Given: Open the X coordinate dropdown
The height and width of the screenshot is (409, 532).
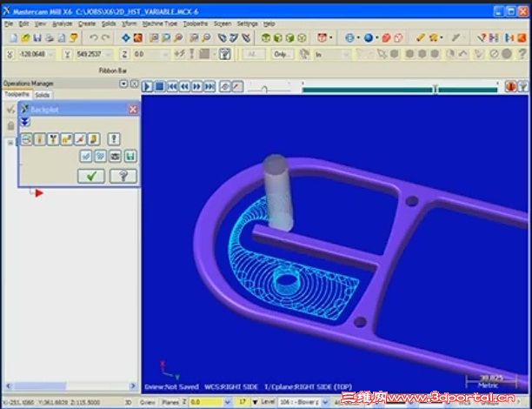Looking at the screenshot, I should 50,54.
